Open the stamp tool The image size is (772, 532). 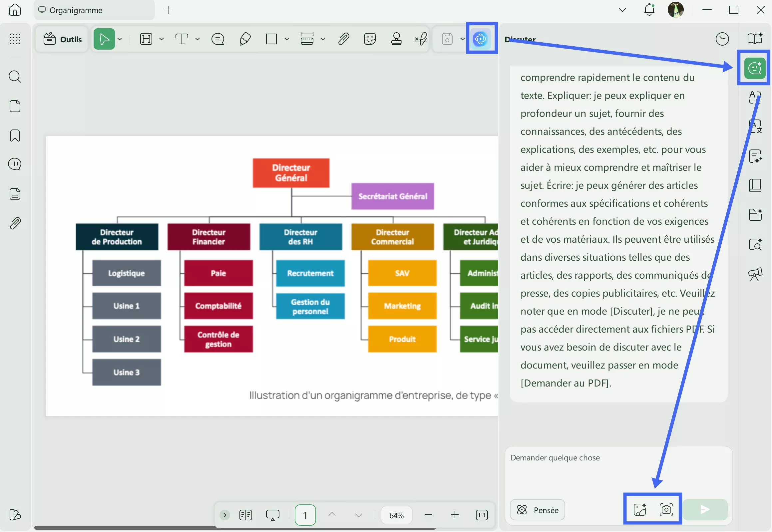click(396, 39)
